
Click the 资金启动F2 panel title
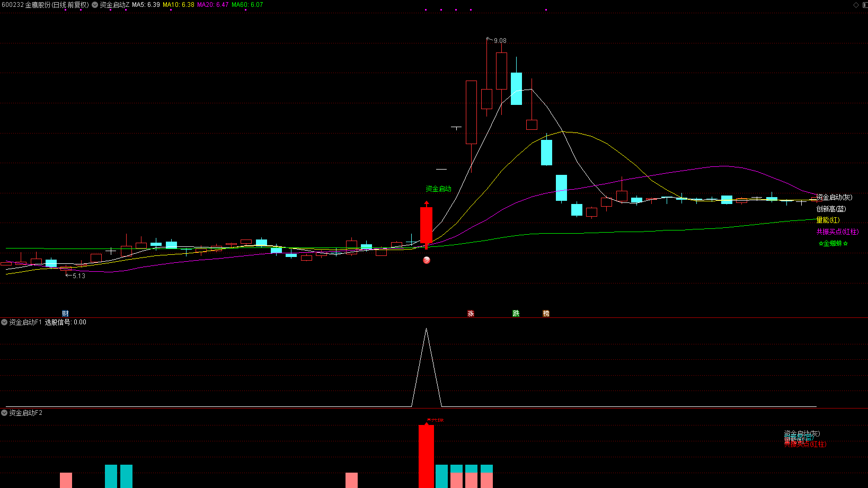[x=26, y=413]
